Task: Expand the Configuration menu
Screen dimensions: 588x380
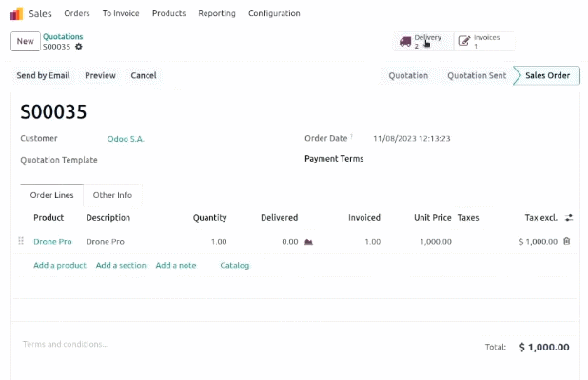Action: (x=274, y=13)
